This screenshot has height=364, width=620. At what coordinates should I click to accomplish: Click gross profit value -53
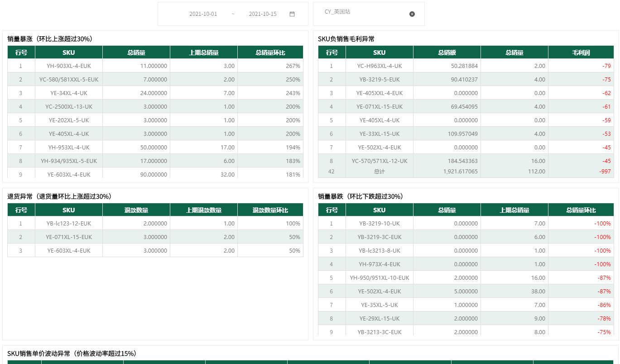(606, 134)
